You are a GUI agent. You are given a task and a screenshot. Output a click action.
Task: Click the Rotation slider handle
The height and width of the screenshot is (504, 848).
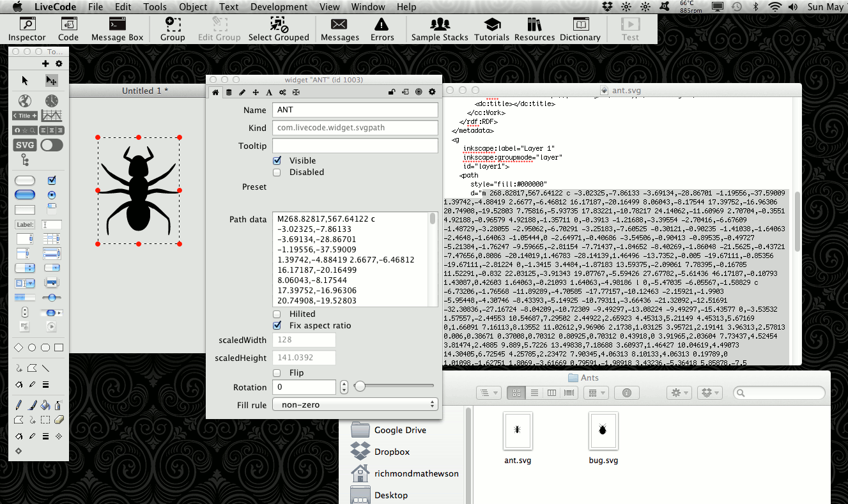coord(360,386)
